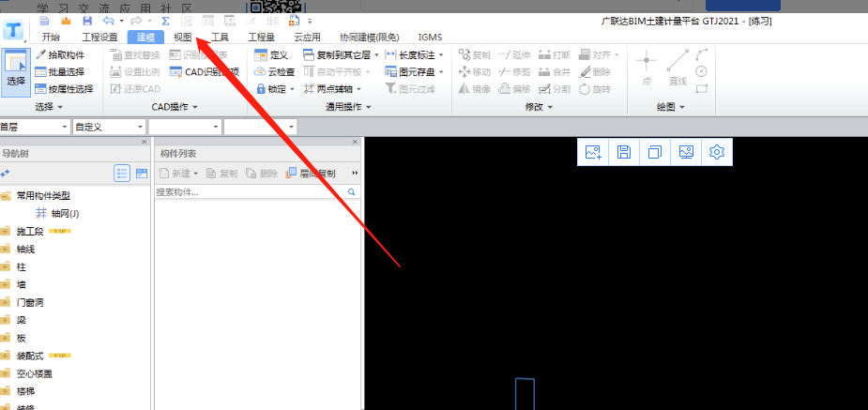Close the 导航树 panel
Image resolution: width=868 pixels, height=410 pixels.
coord(145,143)
